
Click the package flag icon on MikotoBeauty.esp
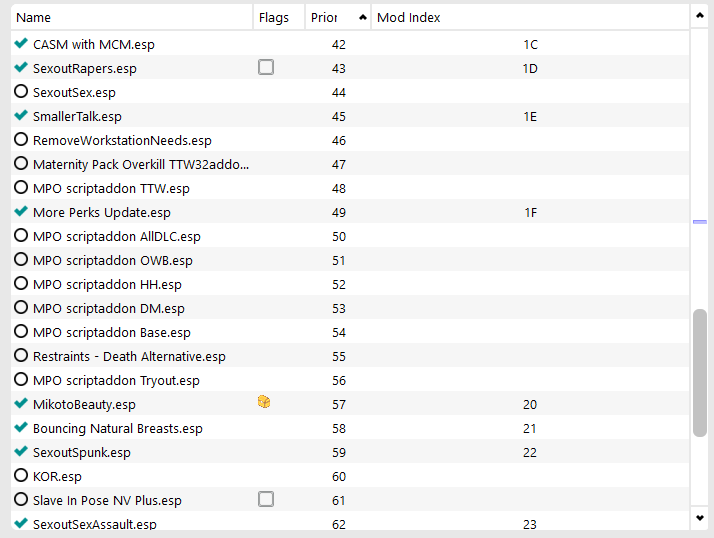(264, 402)
